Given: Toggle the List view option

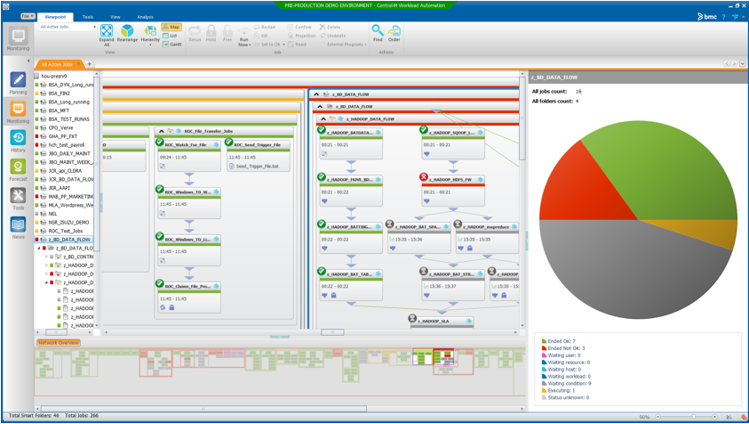Looking at the screenshot, I should tap(171, 35).
